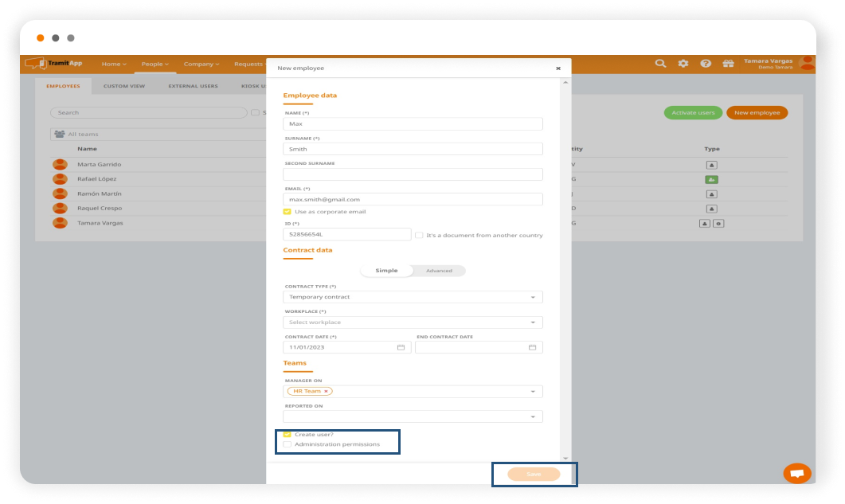Remove the HR Team tag

pos(326,392)
